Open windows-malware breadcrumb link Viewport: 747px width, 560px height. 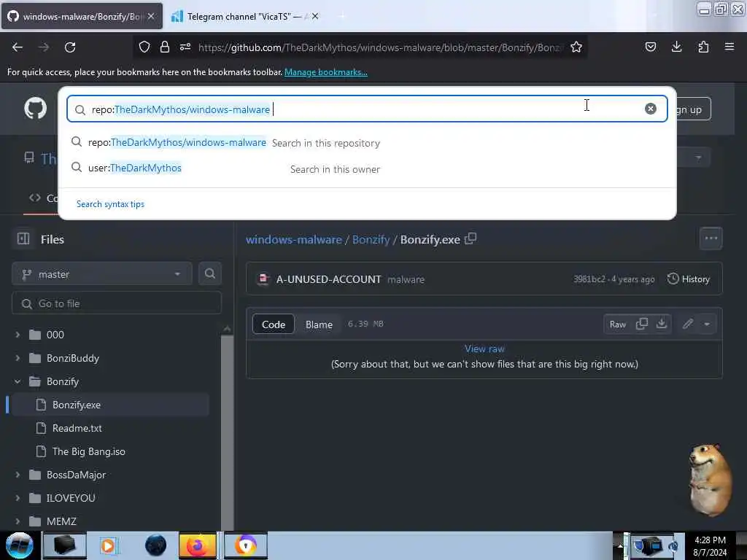[294, 239]
